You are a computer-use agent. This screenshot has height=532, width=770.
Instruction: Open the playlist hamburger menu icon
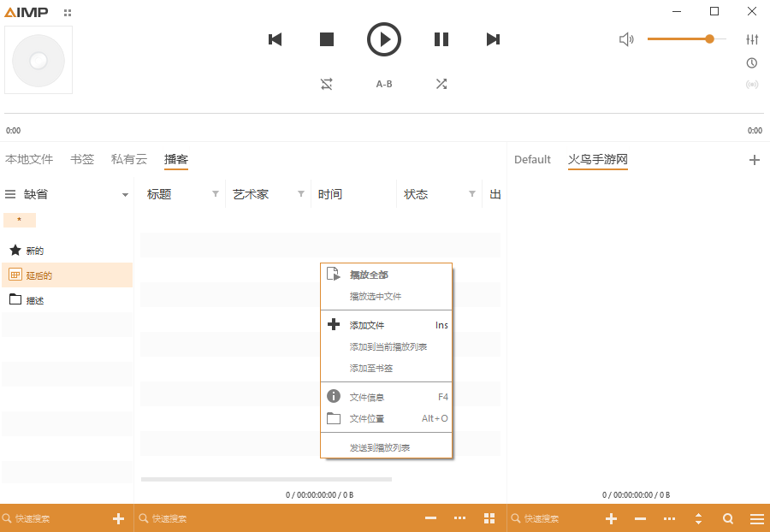[x=757, y=519]
